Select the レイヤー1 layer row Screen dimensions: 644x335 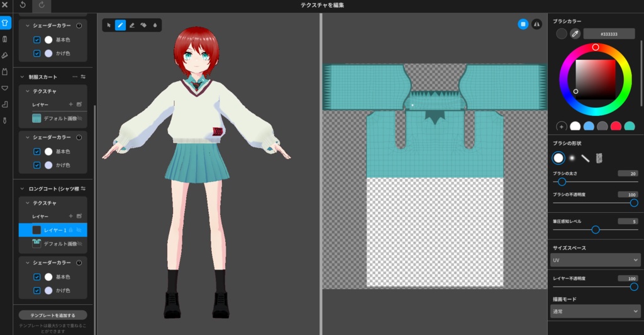point(53,230)
